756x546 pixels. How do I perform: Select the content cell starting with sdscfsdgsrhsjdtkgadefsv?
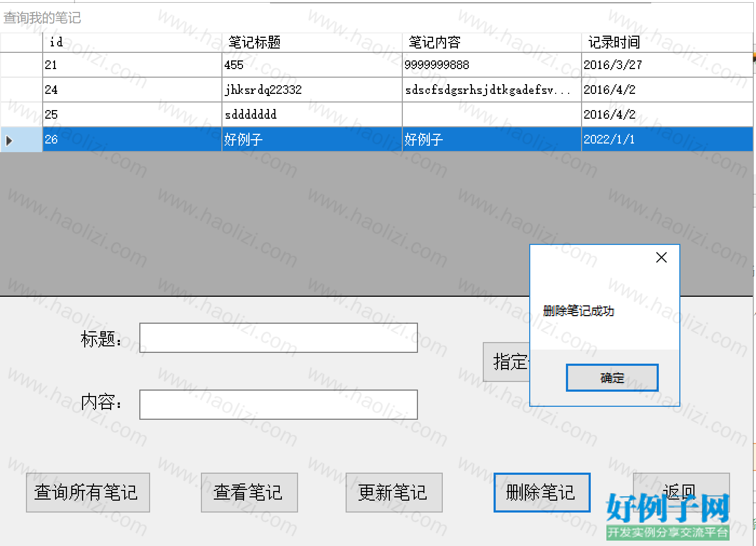[x=492, y=90]
